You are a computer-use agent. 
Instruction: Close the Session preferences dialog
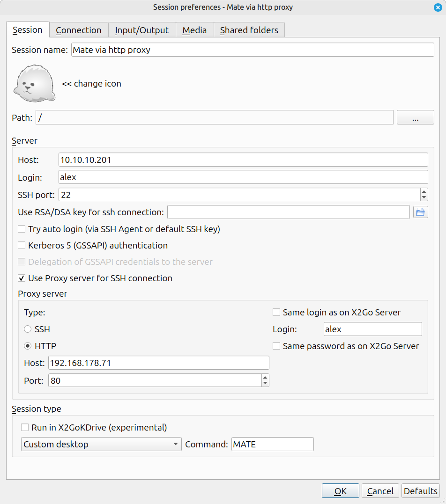pos(438,7)
